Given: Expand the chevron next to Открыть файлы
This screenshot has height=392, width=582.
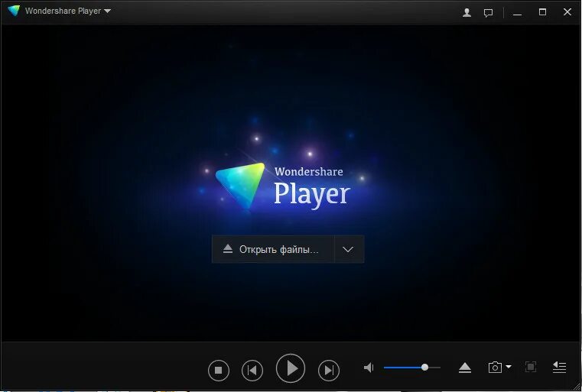Looking at the screenshot, I should 349,249.
